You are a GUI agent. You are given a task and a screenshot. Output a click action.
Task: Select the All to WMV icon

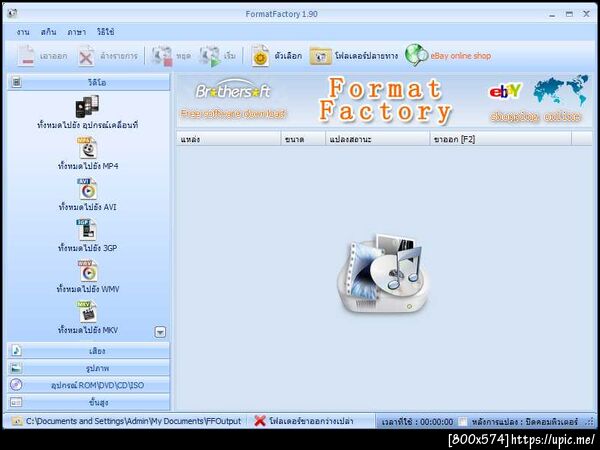click(x=88, y=271)
